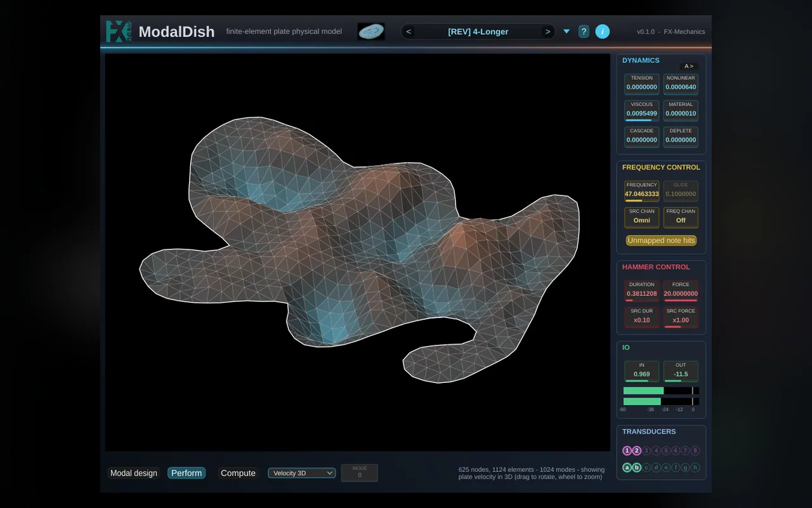This screenshot has height=508, width=812.
Task: Open the question mark help button
Action: pos(584,32)
